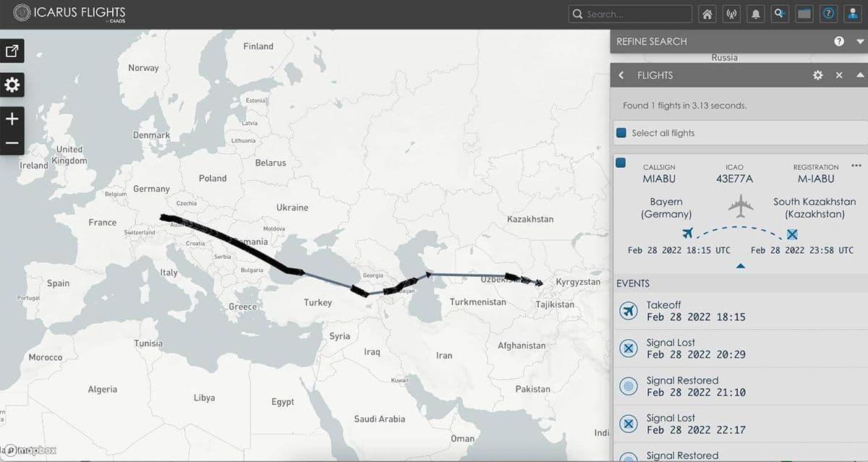Open the user account profile icon
This screenshot has height=462, width=868.
pyautogui.click(x=852, y=14)
